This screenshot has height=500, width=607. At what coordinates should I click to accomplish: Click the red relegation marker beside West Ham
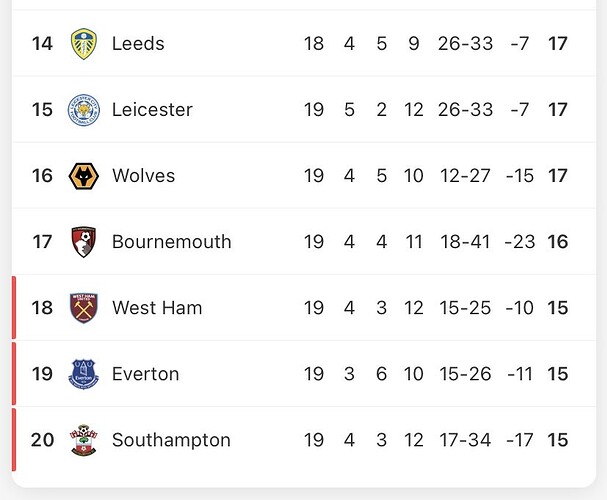15,308
